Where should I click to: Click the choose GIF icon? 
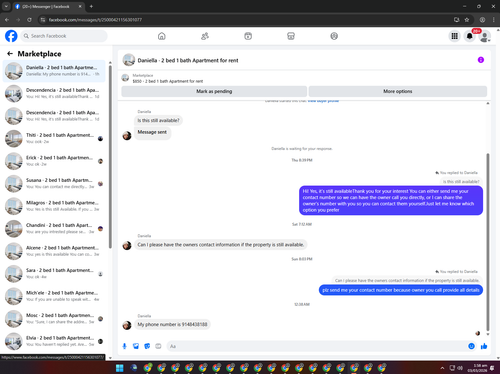(x=158, y=346)
